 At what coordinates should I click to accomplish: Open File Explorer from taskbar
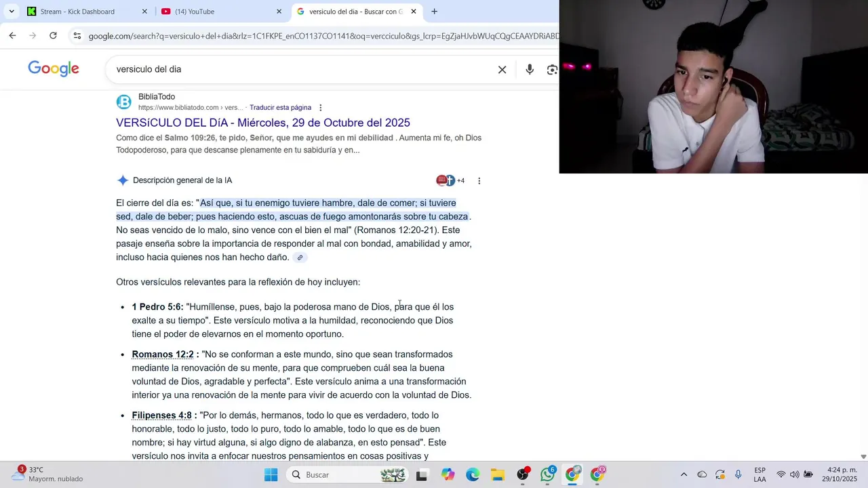tap(498, 474)
